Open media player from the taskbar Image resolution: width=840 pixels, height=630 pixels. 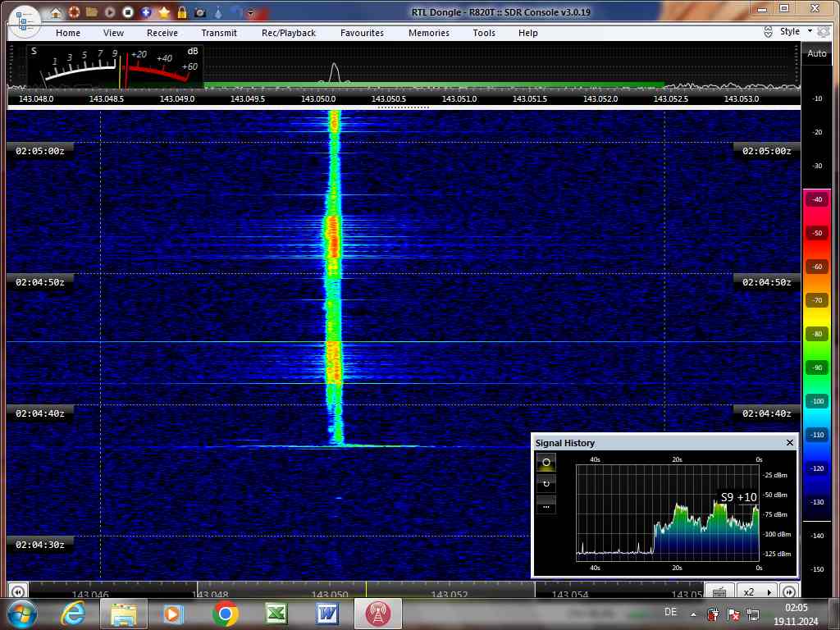pyautogui.click(x=173, y=614)
